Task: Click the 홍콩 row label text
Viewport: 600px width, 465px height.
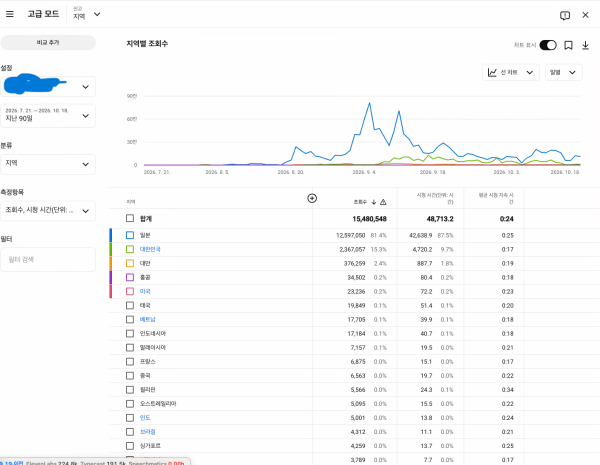Action: 145,277
